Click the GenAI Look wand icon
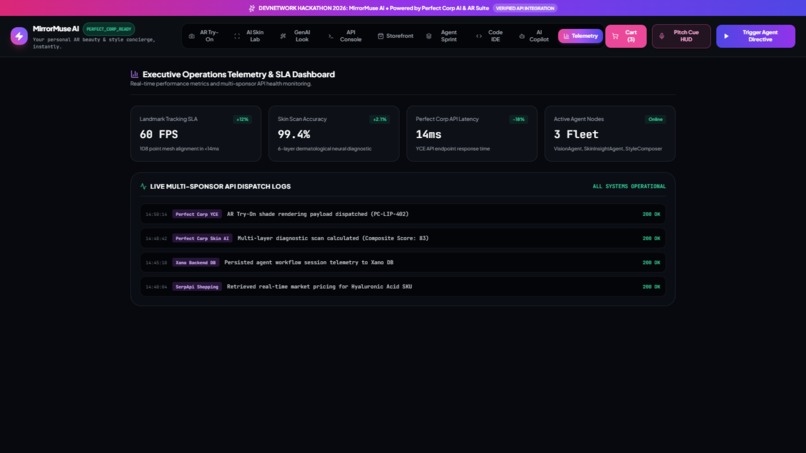This screenshot has height=453, width=806. 283,36
